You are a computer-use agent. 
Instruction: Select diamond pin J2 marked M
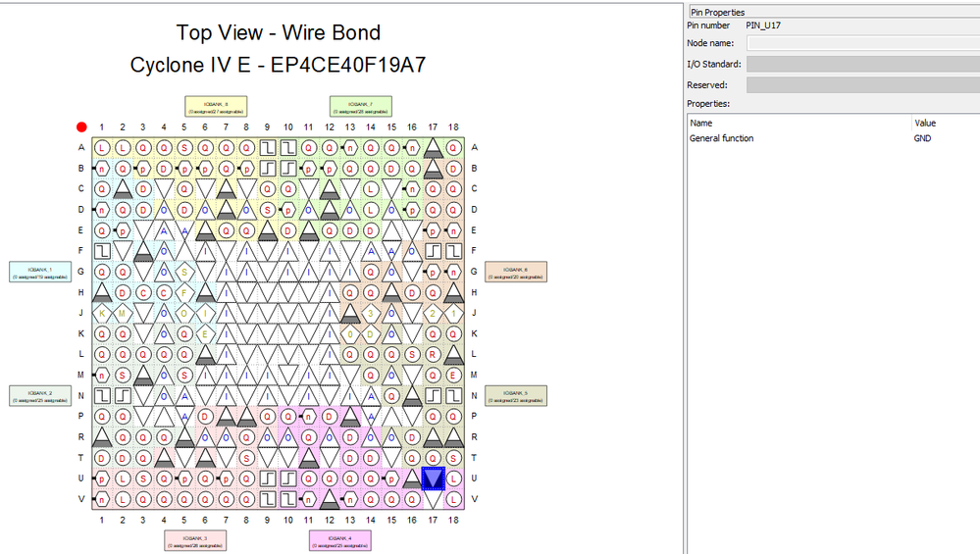click(123, 313)
